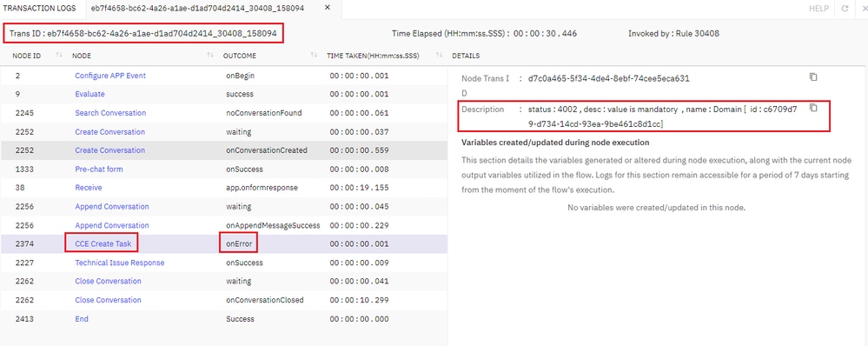Switch to TRANSACTION LOGS tab
Viewport: 868px width, 346px height.
pos(39,9)
